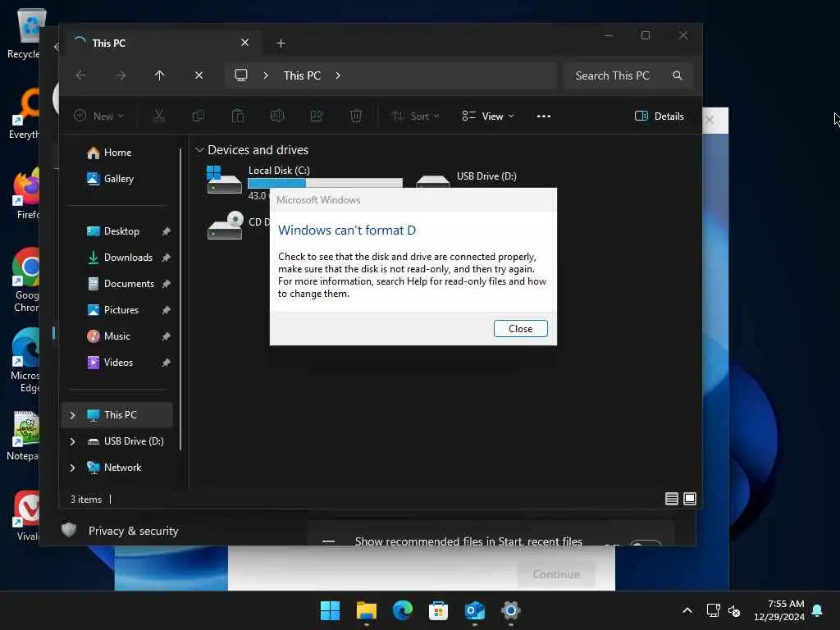Pin toggle beside Desktop folder
The height and width of the screenshot is (630, 840).
tap(166, 231)
